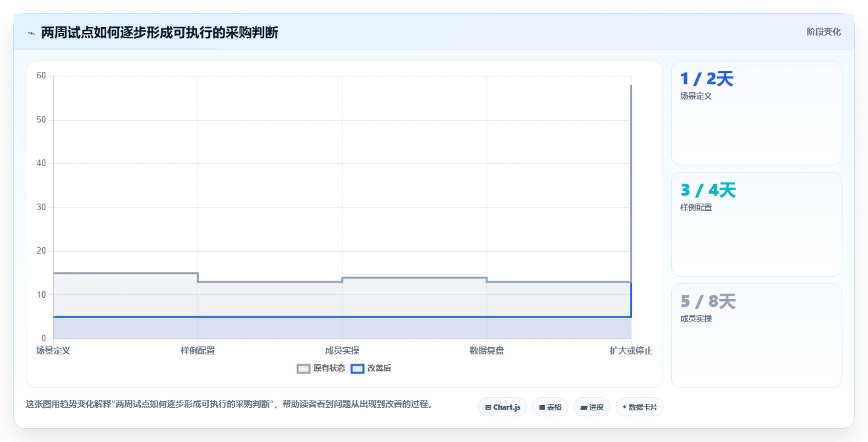Click the 场景定义 x-axis label
Viewport: 868px width, 442px height.
tap(53, 350)
